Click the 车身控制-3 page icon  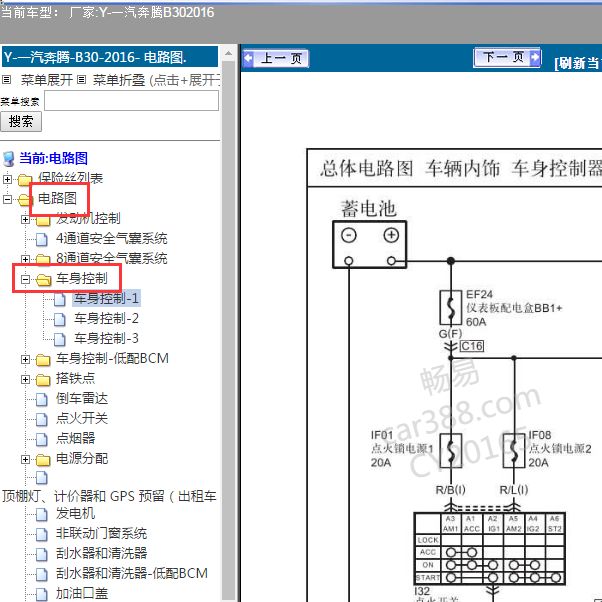[60, 339]
